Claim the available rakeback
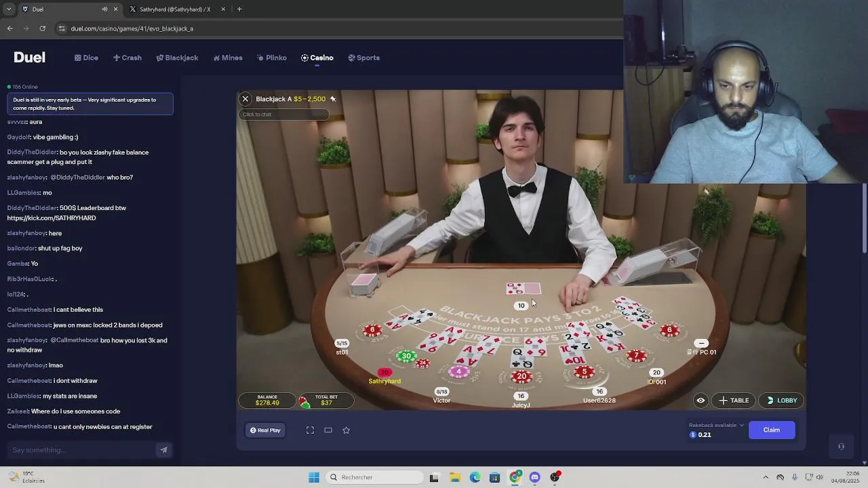This screenshot has width=868, height=488. point(772,430)
